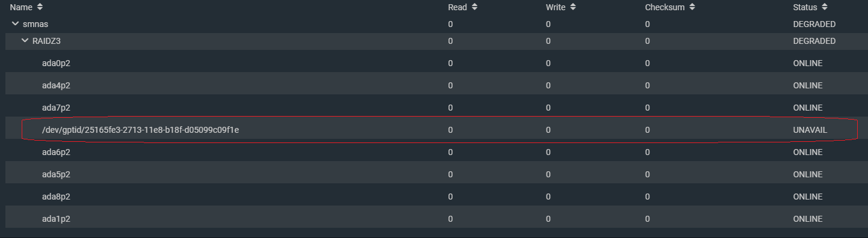Image resolution: width=868 pixels, height=238 pixels.
Task: Click the UNAVAIL status cell
Action: (x=810, y=130)
